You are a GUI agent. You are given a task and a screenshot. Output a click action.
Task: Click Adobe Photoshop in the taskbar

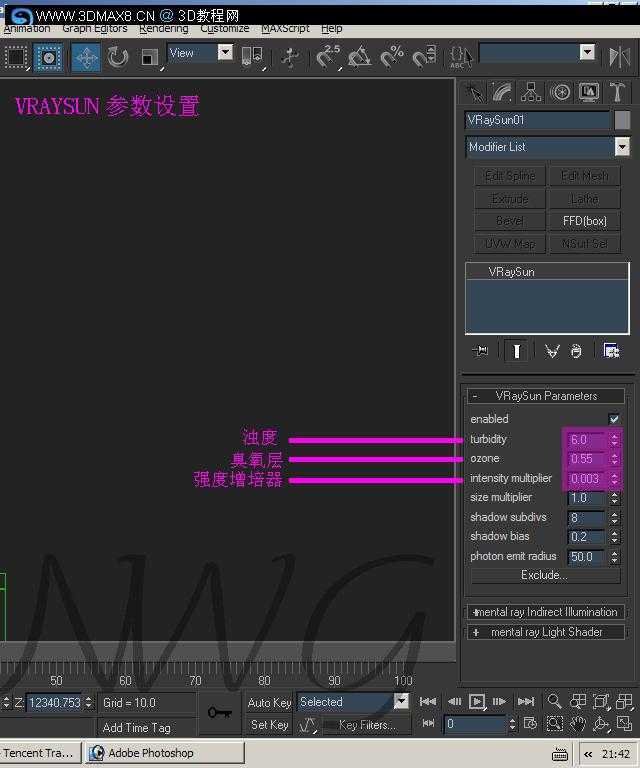click(165, 753)
